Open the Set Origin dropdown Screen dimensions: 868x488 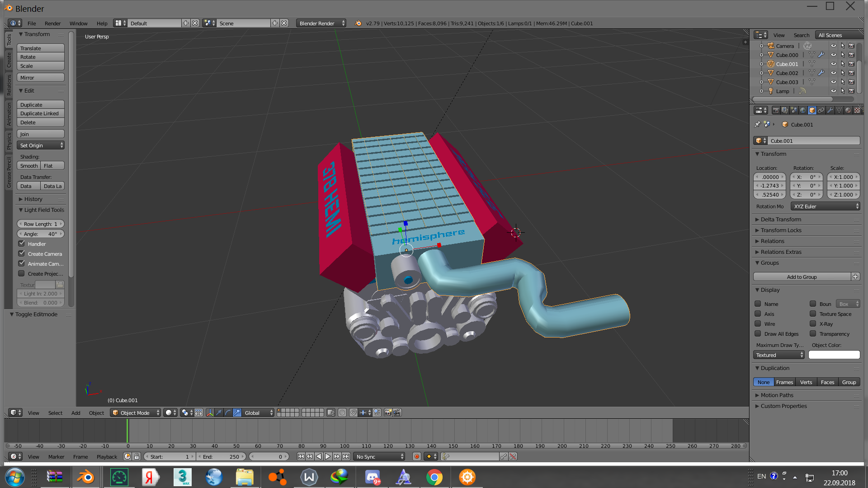pos(41,145)
